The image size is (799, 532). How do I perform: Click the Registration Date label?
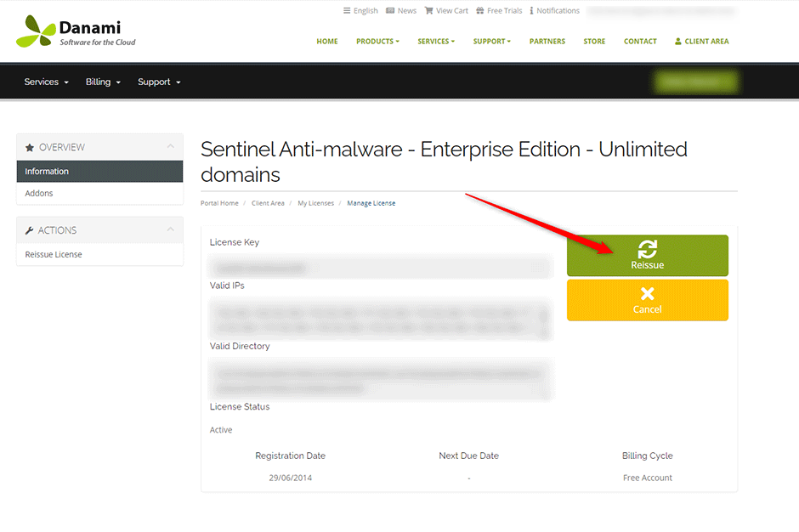pyautogui.click(x=291, y=456)
